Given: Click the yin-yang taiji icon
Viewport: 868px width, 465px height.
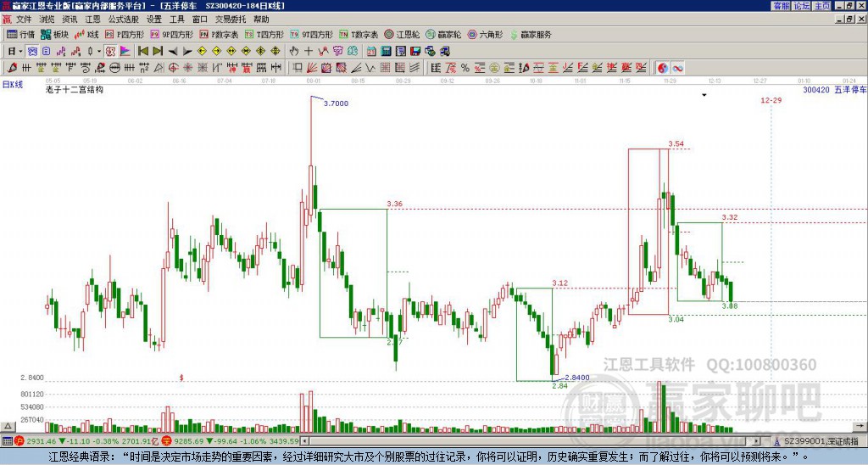Looking at the screenshot, I should 663,68.
